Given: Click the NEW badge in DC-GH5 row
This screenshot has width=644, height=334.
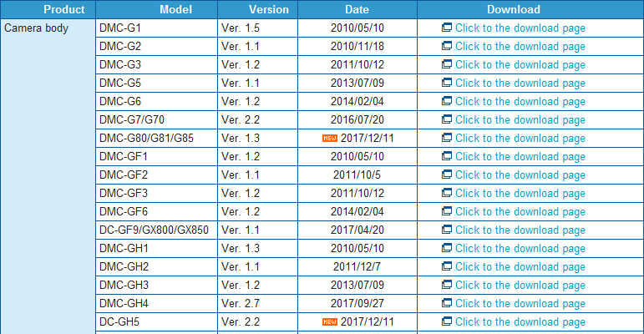Looking at the screenshot, I should point(330,321).
